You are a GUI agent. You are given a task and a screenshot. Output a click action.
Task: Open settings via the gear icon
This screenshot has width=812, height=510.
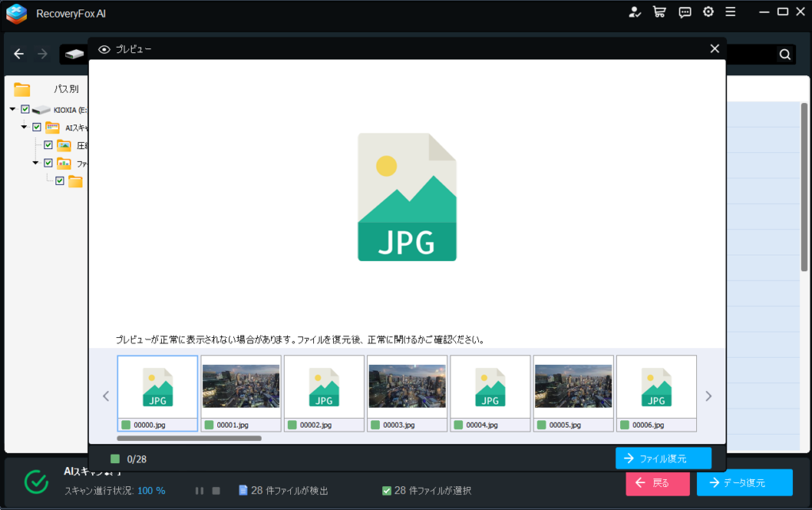pyautogui.click(x=708, y=12)
